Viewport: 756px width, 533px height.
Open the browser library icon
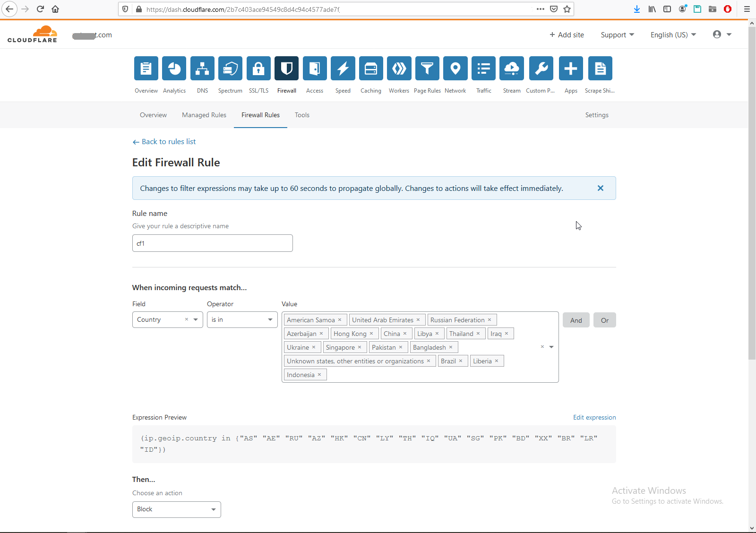click(x=652, y=9)
